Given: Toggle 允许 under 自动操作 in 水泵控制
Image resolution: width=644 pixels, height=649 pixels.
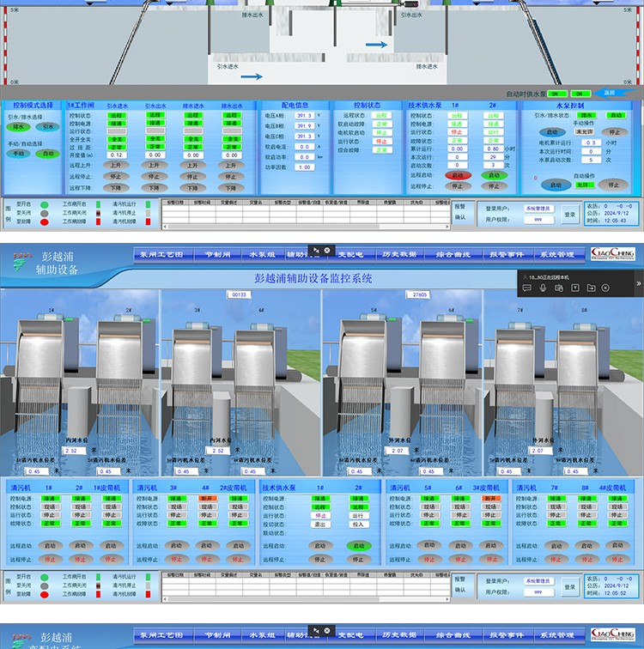Looking at the screenshot, I should 584,185.
